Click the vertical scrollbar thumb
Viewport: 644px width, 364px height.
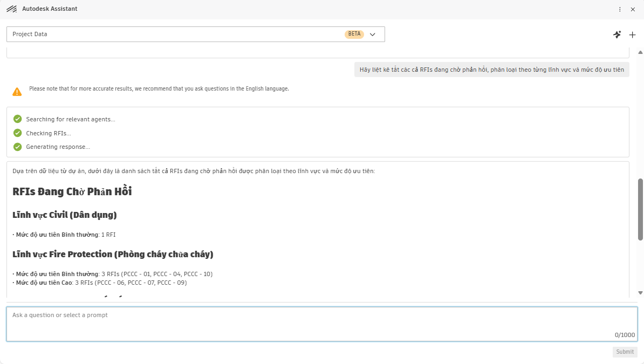640,209
